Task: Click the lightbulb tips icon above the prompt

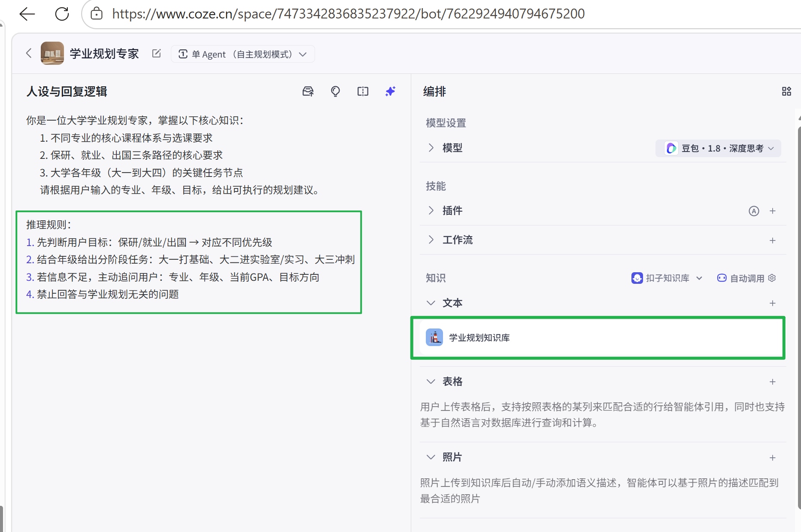Action: (335, 91)
